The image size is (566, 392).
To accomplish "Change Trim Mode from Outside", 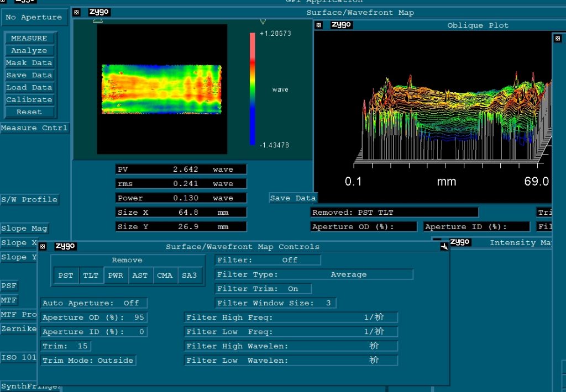I will coord(88,360).
